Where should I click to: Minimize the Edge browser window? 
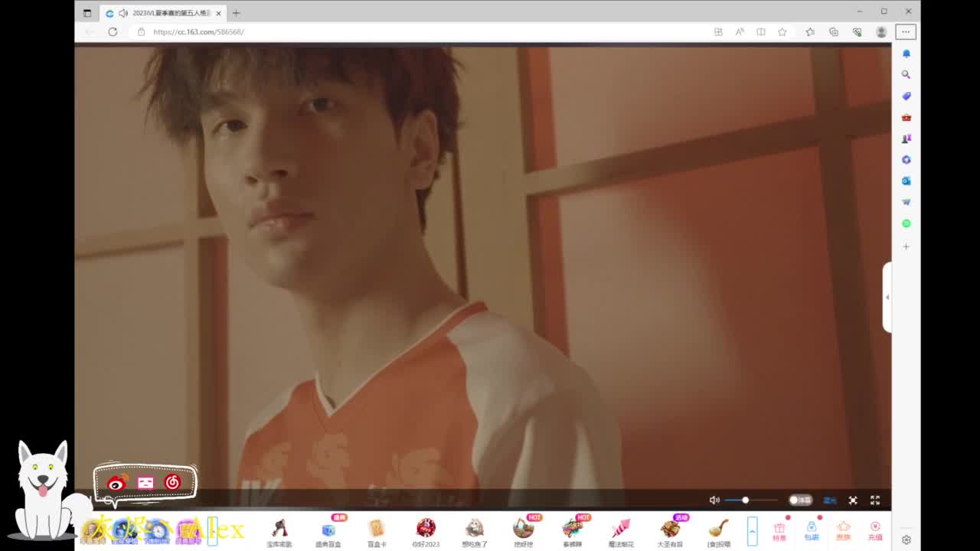click(860, 11)
